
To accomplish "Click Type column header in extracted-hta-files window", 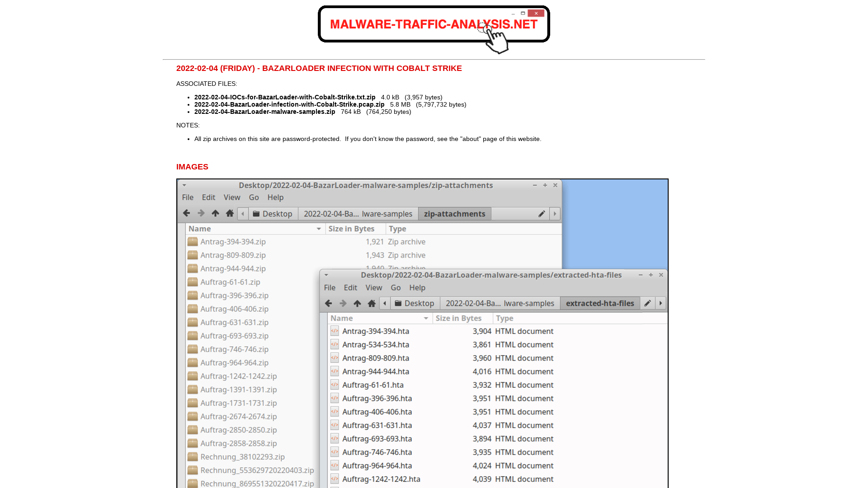I will coord(580,319).
